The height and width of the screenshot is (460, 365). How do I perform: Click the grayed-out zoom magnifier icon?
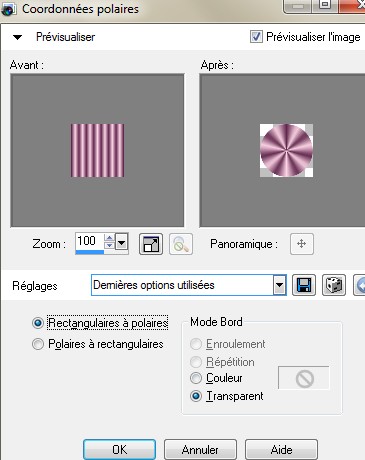pos(181,244)
